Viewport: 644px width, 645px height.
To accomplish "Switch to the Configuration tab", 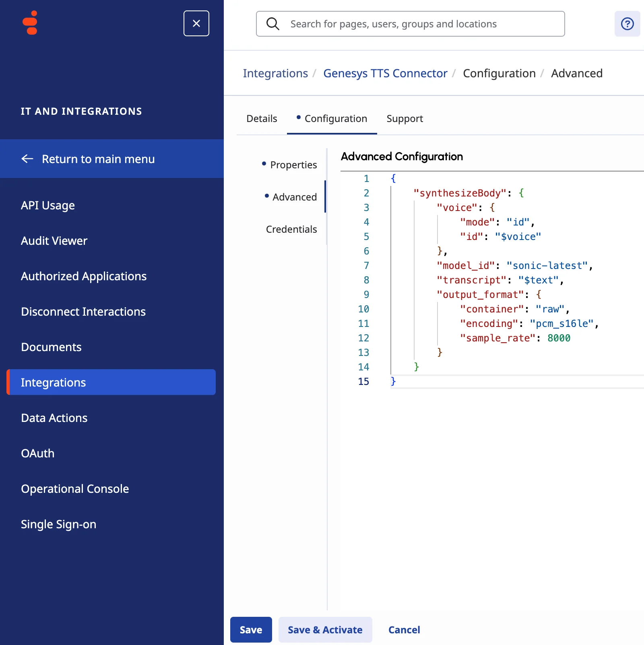I will [x=332, y=118].
